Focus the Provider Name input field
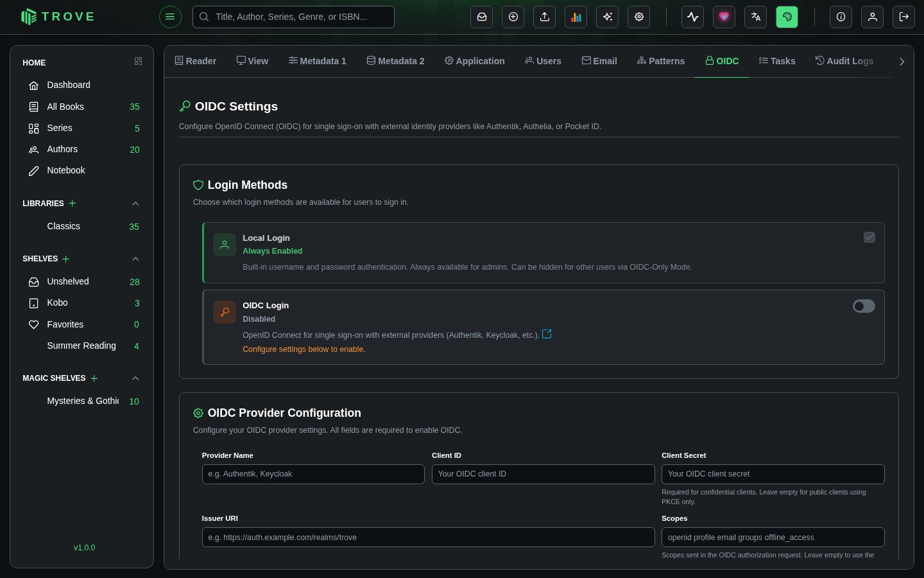924x578 pixels. click(x=313, y=474)
